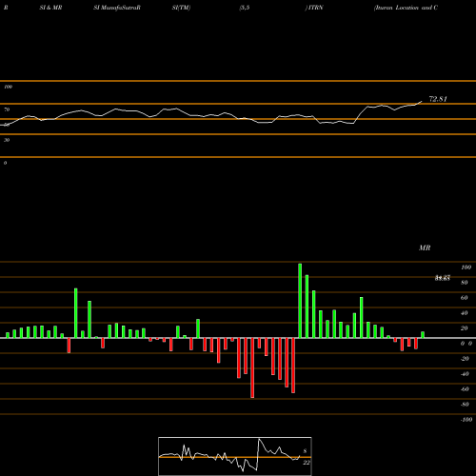Click the '(Ituran Location and C' title text
Viewport: 476px width, 476px height.
click(406, 8)
